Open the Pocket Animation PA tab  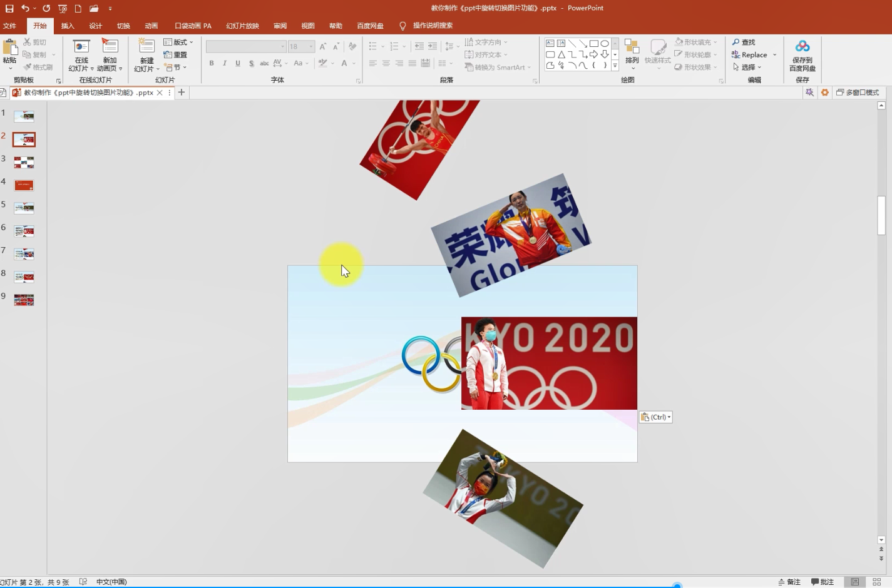tap(193, 26)
